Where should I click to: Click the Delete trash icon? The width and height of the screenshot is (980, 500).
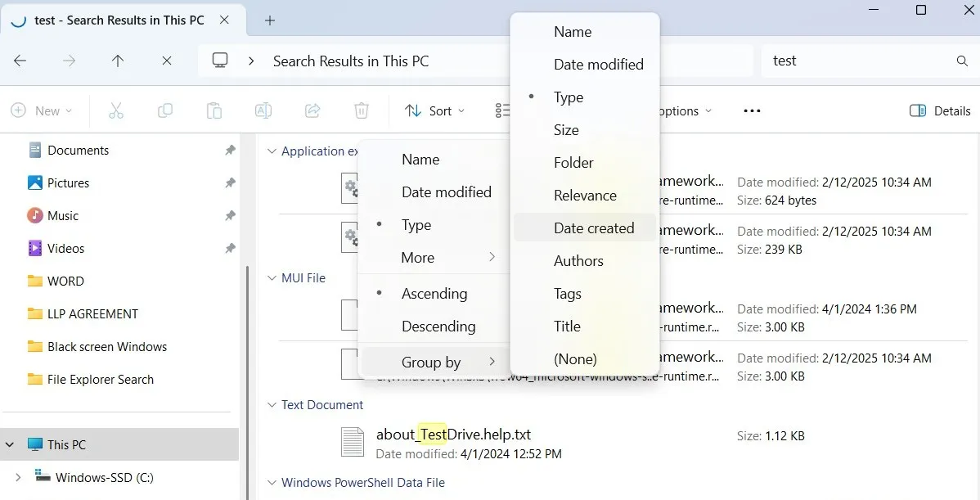click(x=361, y=110)
